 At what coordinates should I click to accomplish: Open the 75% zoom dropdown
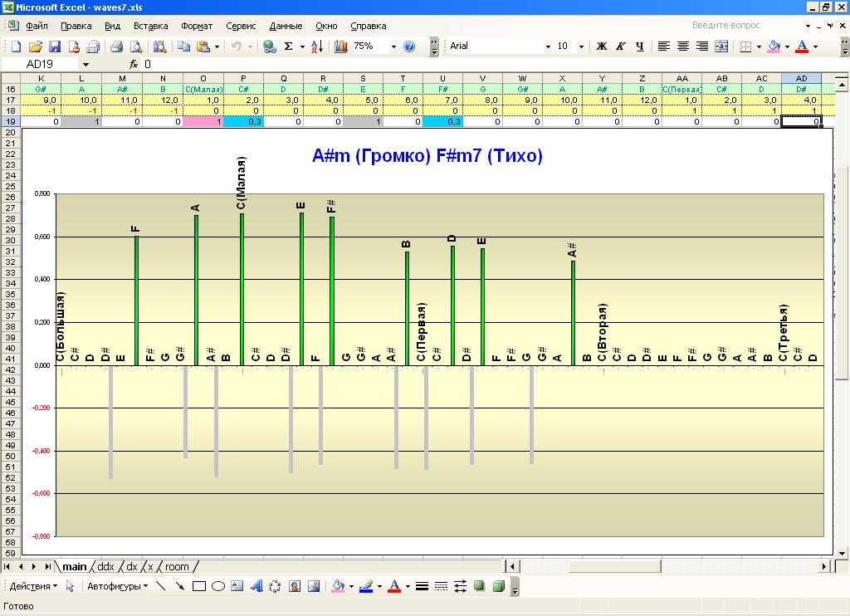[x=393, y=46]
